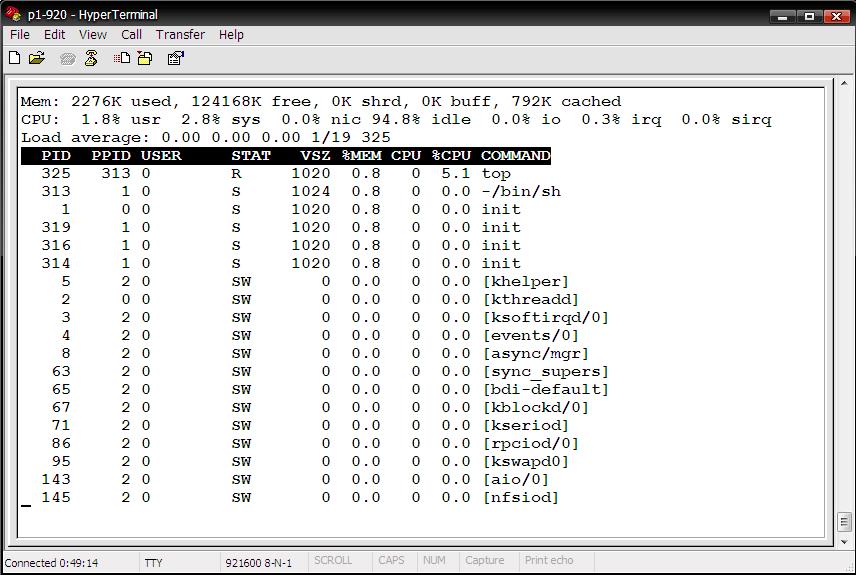This screenshot has width=856, height=575.
Task: Open the Help menu
Action: pyautogui.click(x=231, y=34)
